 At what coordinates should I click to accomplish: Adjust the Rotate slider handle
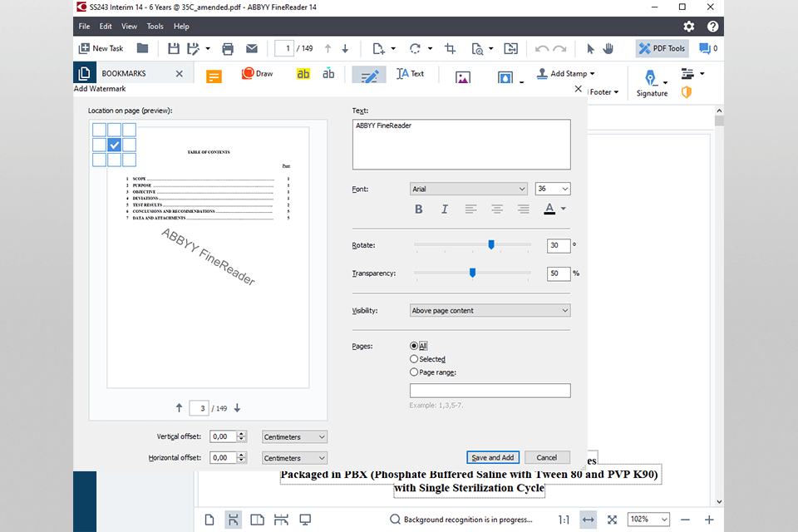tap(491, 245)
